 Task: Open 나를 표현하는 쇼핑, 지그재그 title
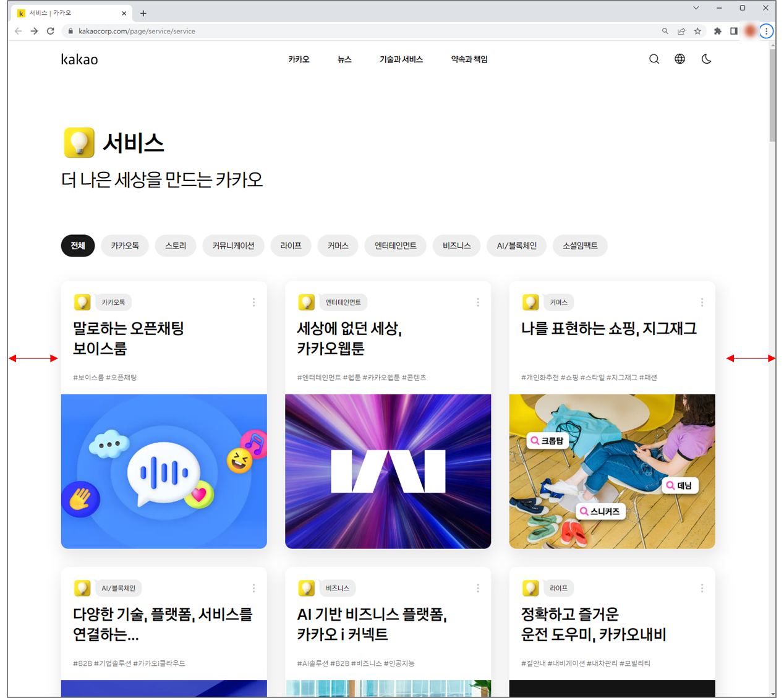coord(609,328)
